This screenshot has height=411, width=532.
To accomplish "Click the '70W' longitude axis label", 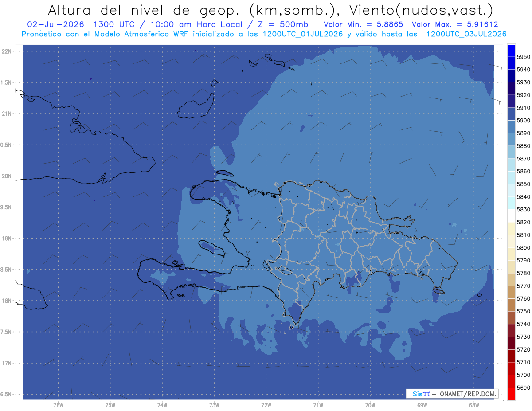I will click(370, 405).
